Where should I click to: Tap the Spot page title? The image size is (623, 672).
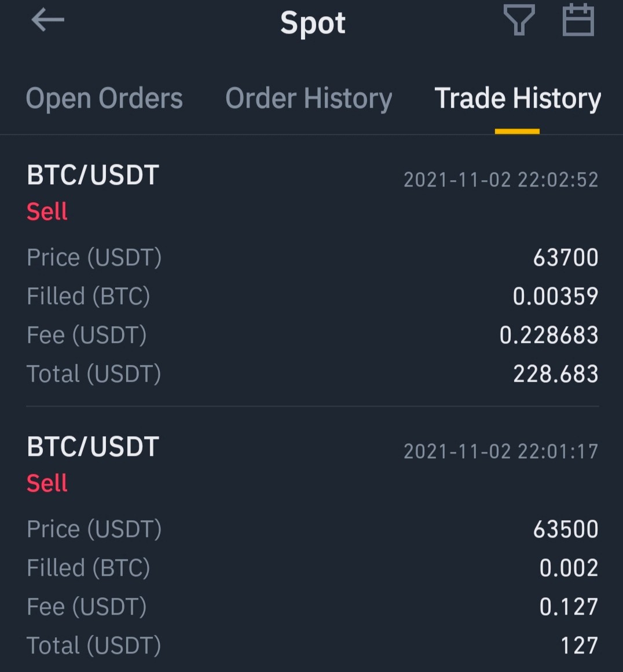tap(313, 23)
